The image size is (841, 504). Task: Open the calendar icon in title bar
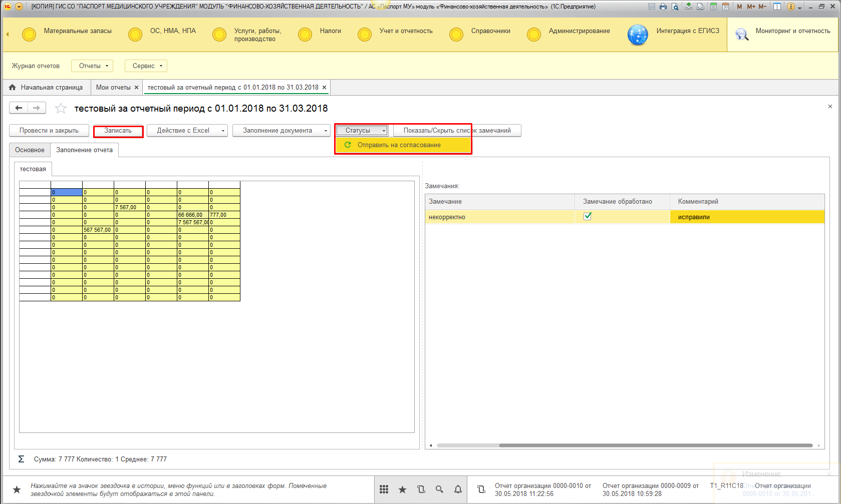click(x=725, y=7)
